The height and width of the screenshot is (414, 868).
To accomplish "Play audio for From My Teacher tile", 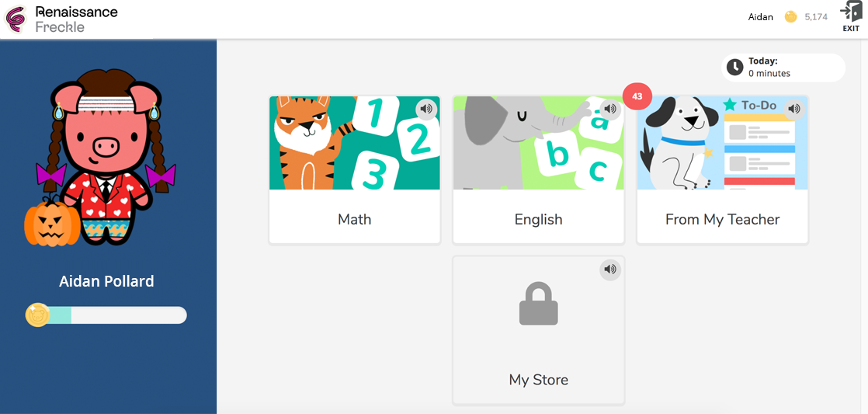I will (x=793, y=109).
